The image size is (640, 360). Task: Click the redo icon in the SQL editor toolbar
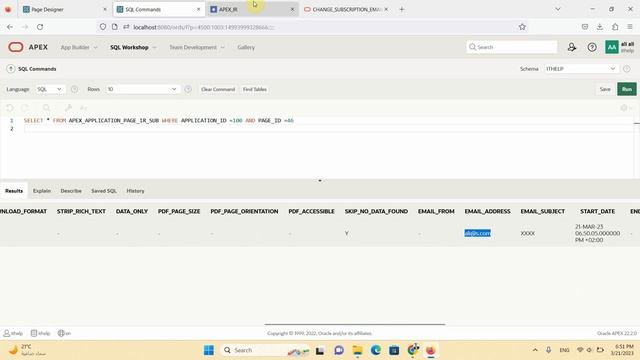(x=25, y=108)
